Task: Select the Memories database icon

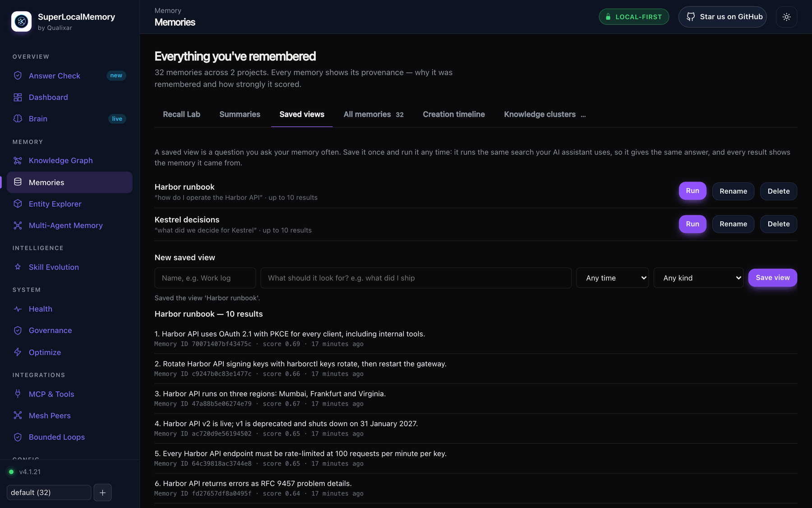Action: coord(18,182)
